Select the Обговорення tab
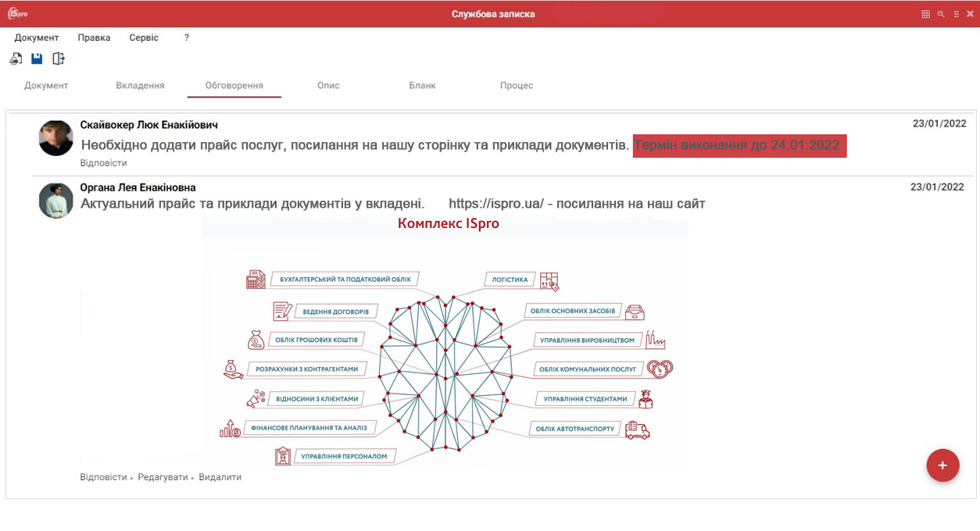Image resolution: width=980 pixels, height=531 pixels. click(234, 86)
